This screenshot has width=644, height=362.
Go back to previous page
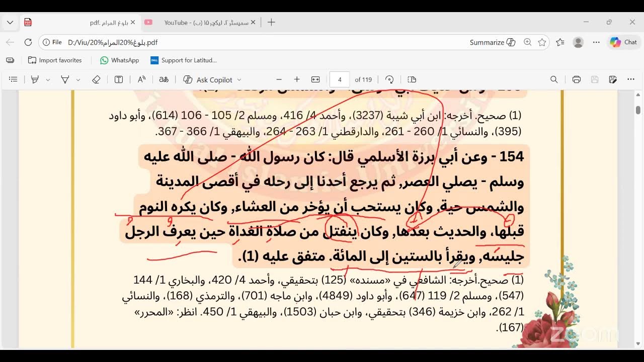[10, 42]
